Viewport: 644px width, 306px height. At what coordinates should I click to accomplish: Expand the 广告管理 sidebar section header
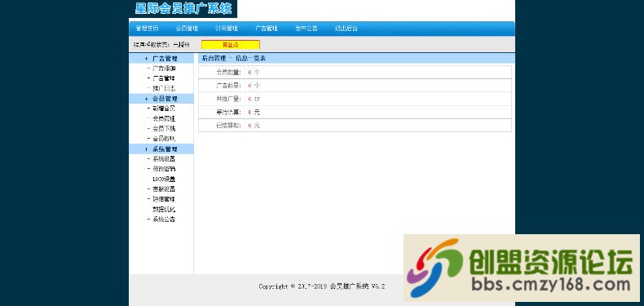click(161, 59)
